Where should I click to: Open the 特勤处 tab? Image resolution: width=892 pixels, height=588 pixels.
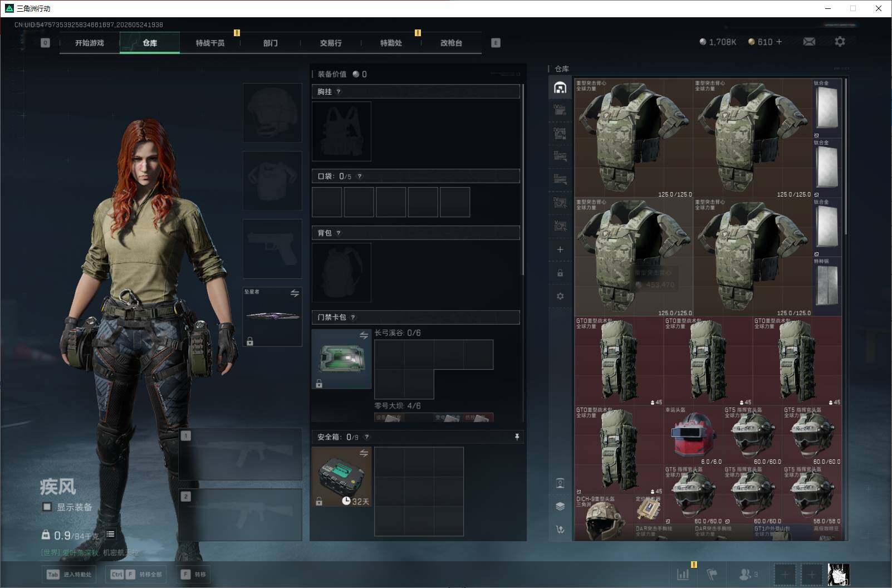click(390, 43)
